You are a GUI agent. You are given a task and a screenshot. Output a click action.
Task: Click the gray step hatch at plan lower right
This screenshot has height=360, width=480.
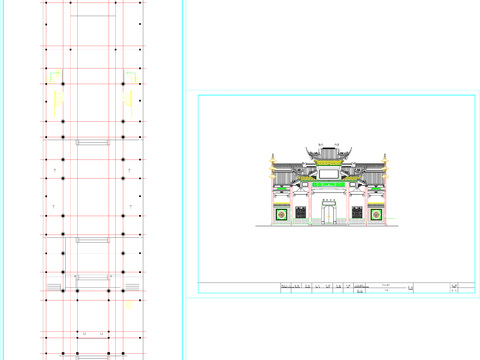pos(132,287)
